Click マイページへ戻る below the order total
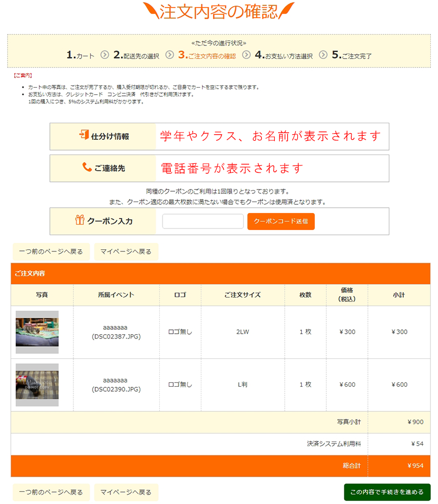 point(126,492)
